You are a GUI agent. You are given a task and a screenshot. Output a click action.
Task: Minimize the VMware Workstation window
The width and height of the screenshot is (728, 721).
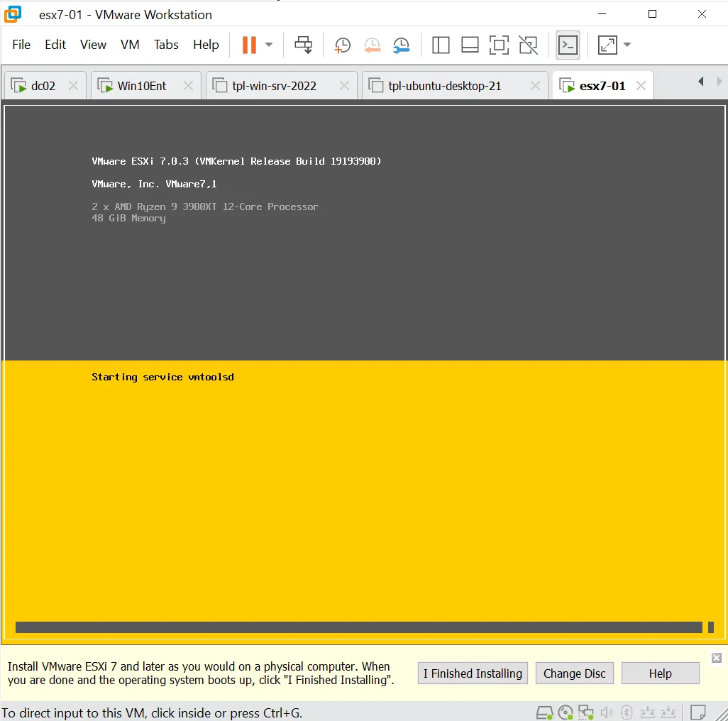[x=602, y=14]
